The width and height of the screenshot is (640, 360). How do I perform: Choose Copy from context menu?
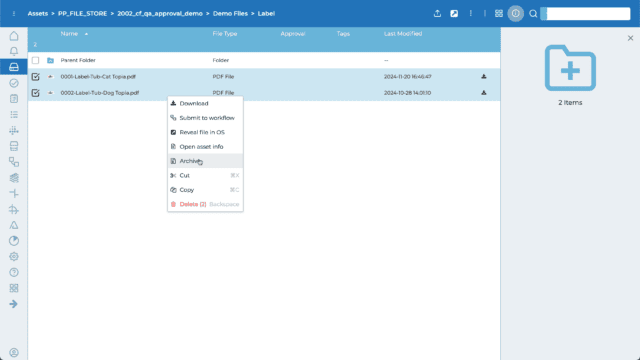pos(205,190)
